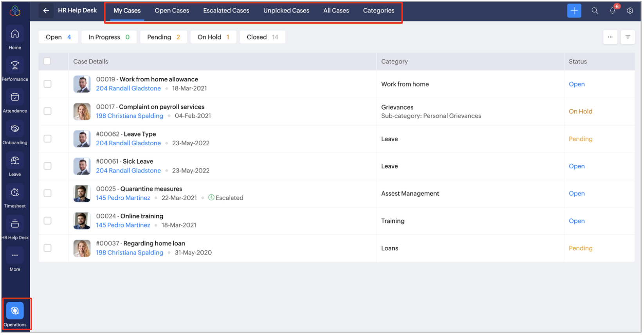Expand the More menu in sidebar
Screen dimensions: 644x335
click(15, 256)
